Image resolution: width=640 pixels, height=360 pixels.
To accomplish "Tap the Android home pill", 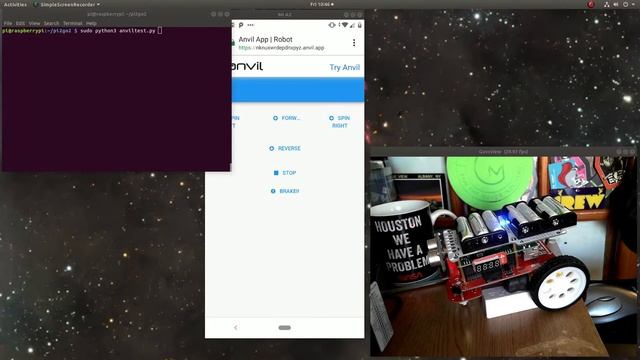I will point(284,327).
